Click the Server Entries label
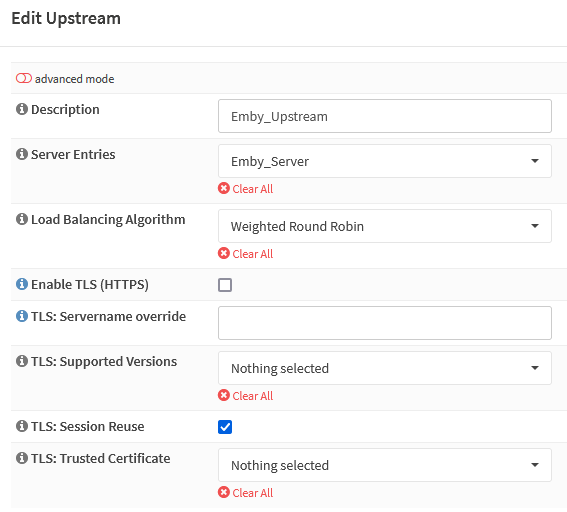567x512 pixels. pos(73,154)
